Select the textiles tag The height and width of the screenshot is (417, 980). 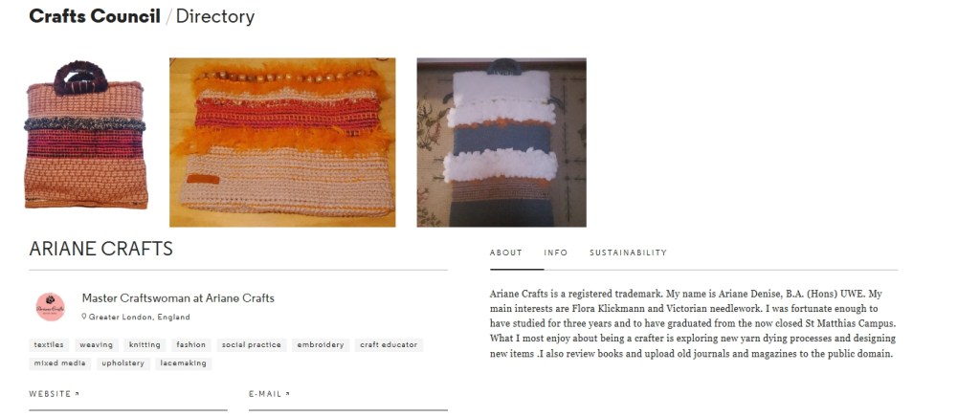pos(49,344)
